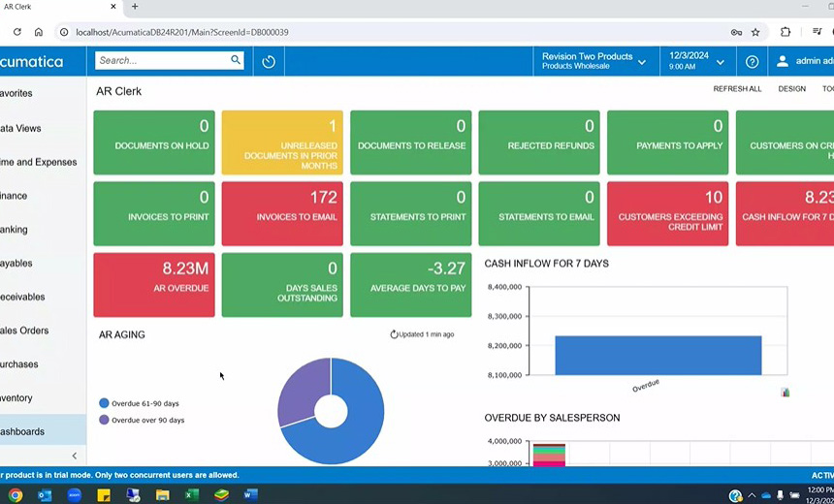The width and height of the screenshot is (834, 504).
Task: Open the browser media control icon
Action: [x=817, y=32]
